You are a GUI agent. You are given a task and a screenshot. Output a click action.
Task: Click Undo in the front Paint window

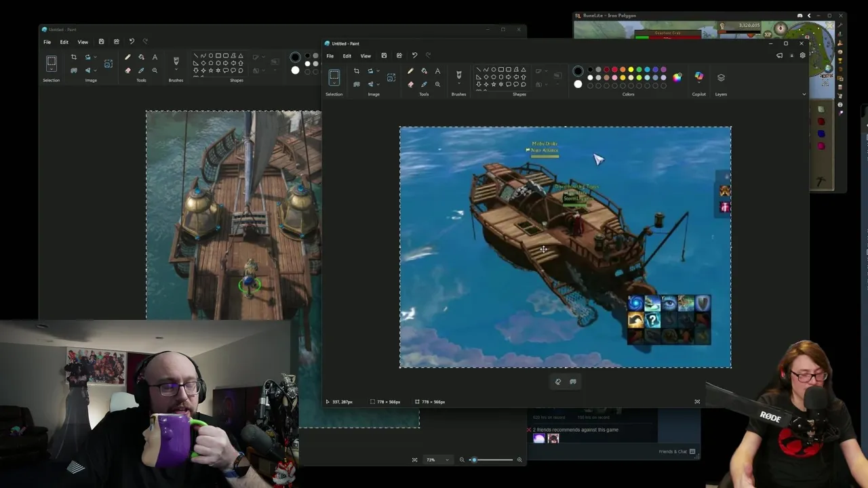(414, 56)
